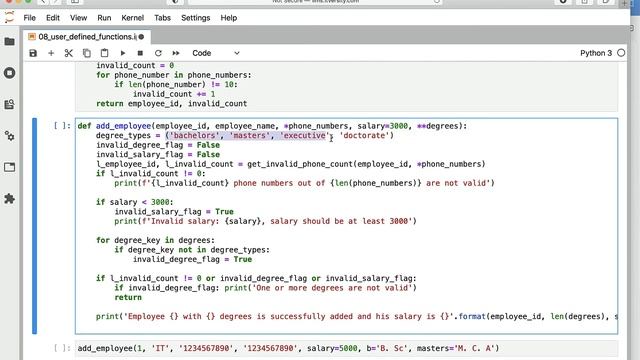Copy the selected cell

tap(87, 53)
